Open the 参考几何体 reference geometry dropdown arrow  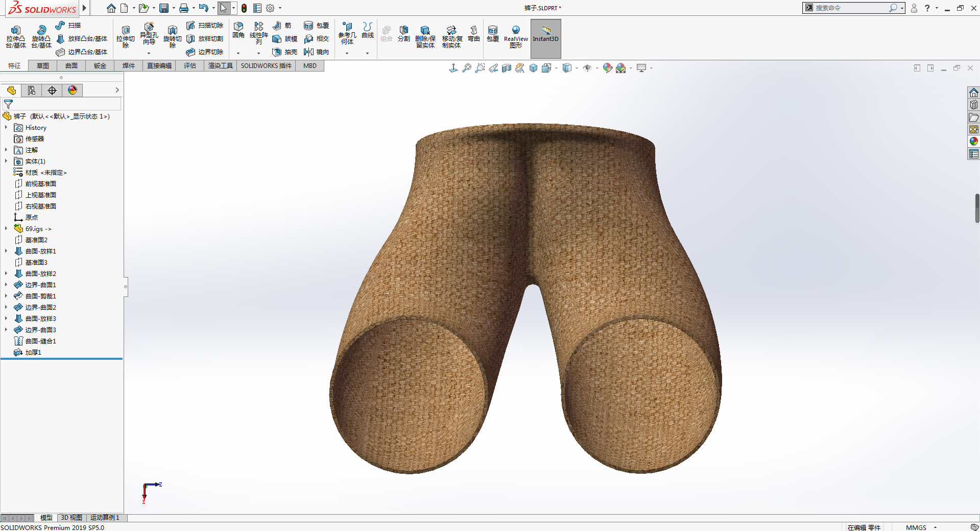pyautogui.click(x=347, y=53)
